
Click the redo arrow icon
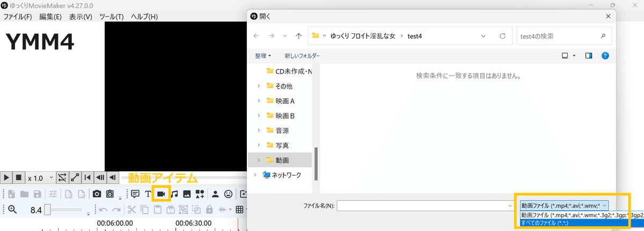pos(116,210)
